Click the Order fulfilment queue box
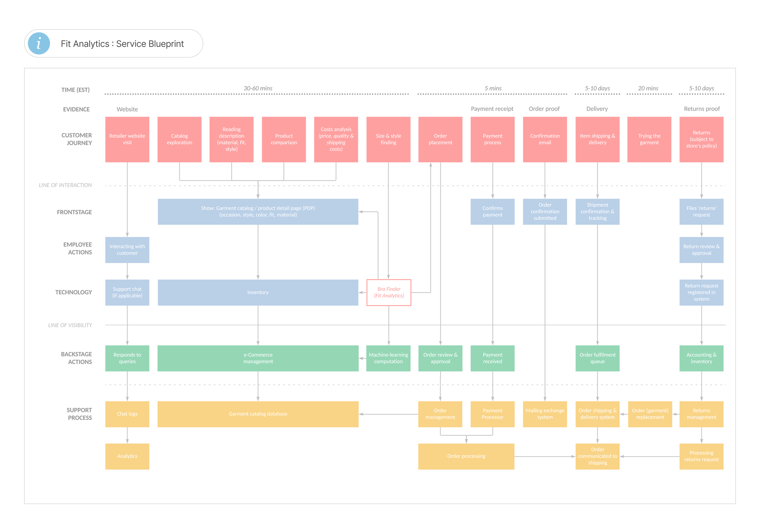Viewport: 760px width, 532px height. (x=598, y=358)
